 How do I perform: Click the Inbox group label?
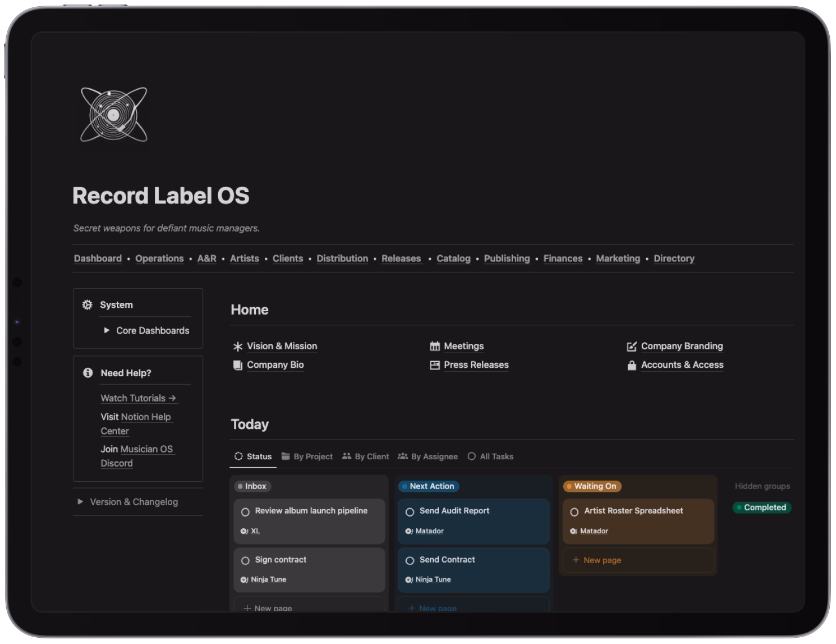pos(252,486)
